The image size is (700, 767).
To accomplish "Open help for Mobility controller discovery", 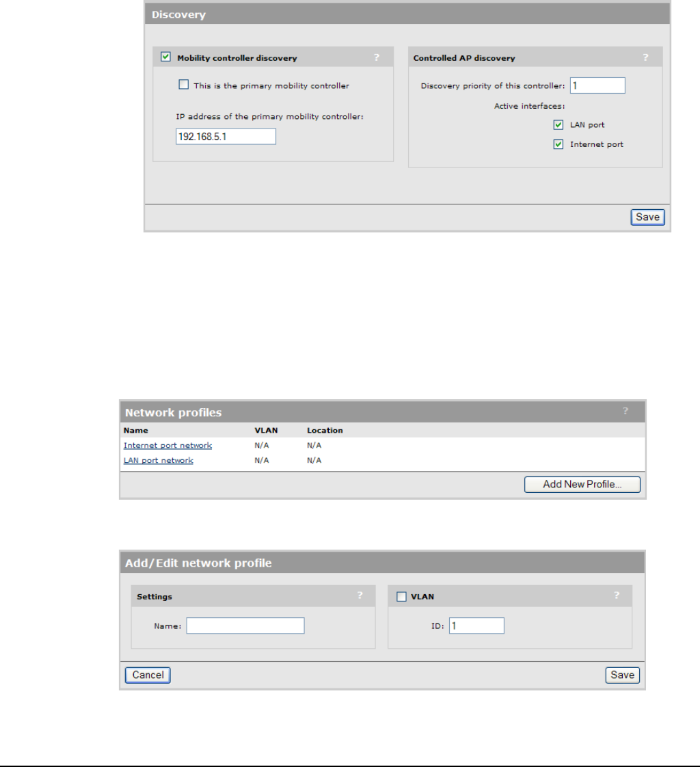I will point(377,57).
